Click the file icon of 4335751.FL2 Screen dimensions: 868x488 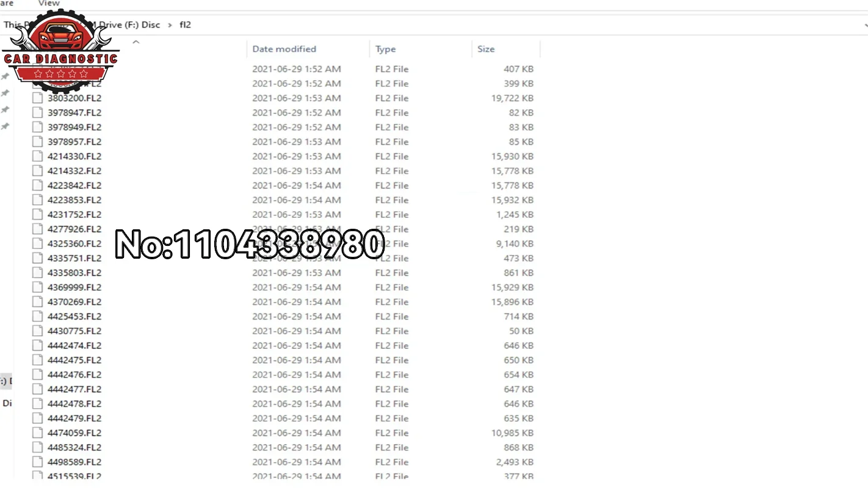pos(38,259)
